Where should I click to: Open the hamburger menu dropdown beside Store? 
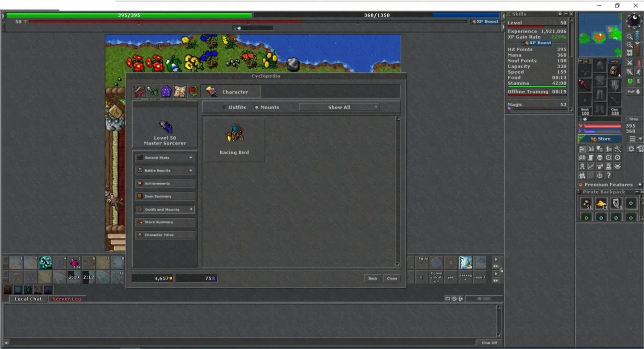point(636,139)
